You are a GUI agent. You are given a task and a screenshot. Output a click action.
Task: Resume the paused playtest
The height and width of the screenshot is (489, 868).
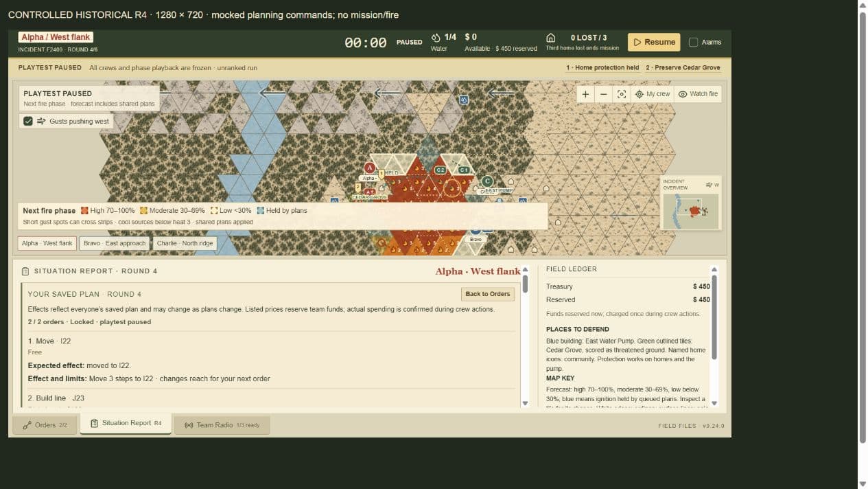(x=654, y=42)
